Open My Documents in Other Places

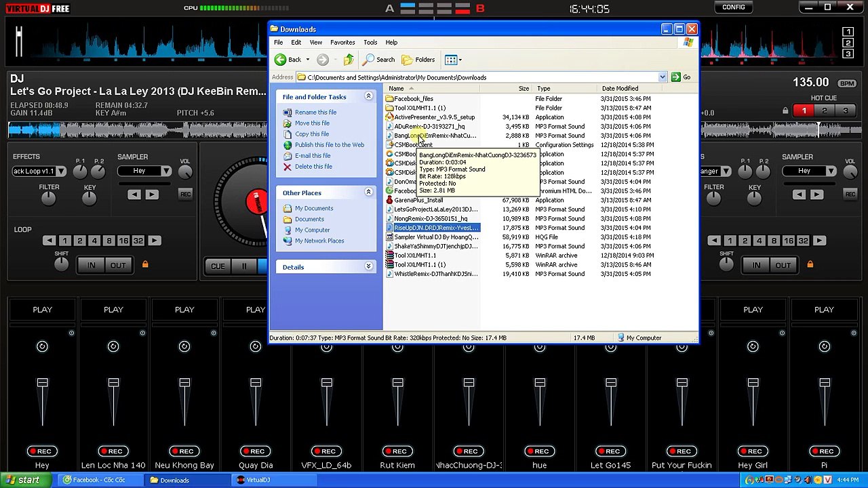pos(314,208)
